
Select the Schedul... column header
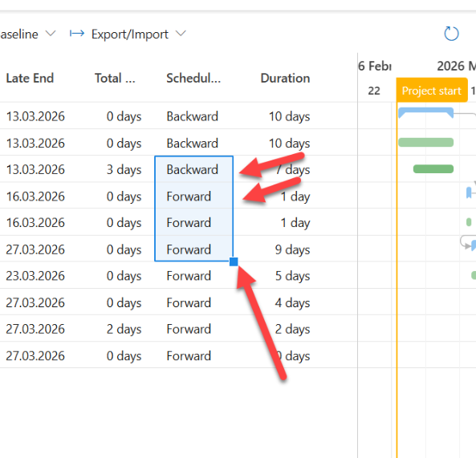pos(193,79)
